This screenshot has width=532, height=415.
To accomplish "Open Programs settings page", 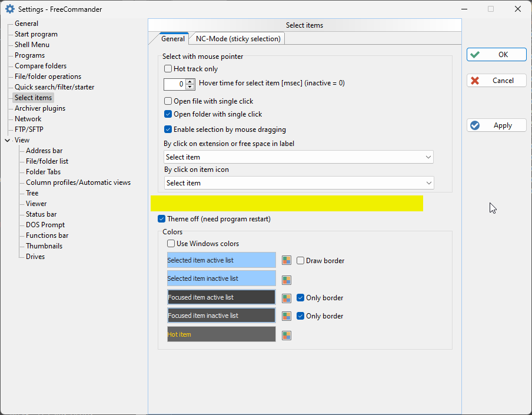I will pos(29,55).
